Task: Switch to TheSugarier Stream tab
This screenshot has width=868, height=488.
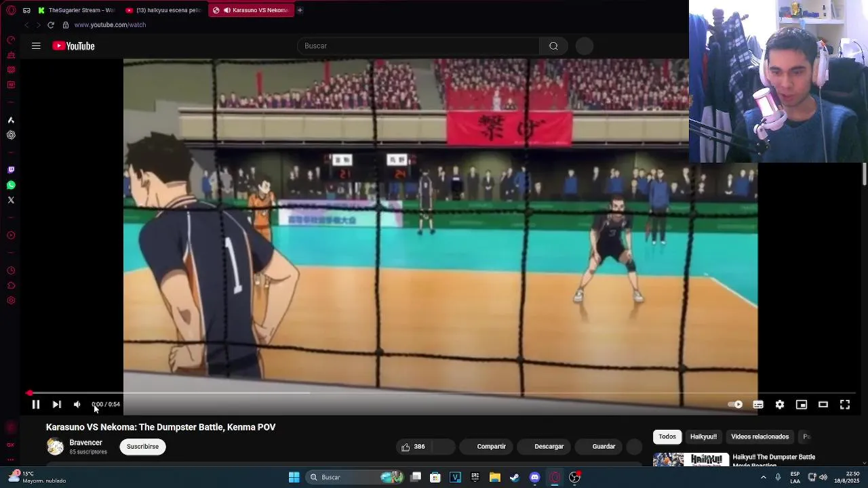Action: click(77, 10)
